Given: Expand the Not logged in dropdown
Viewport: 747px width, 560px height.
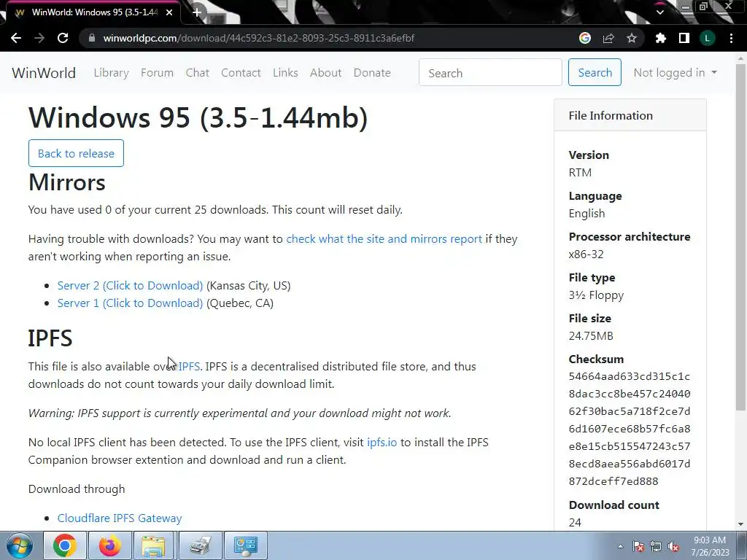Looking at the screenshot, I should [675, 73].
